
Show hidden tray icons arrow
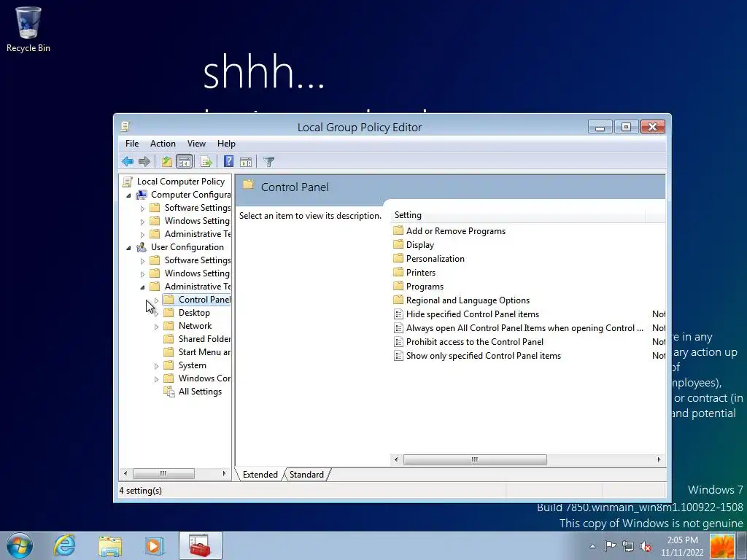tap(592, 546)
